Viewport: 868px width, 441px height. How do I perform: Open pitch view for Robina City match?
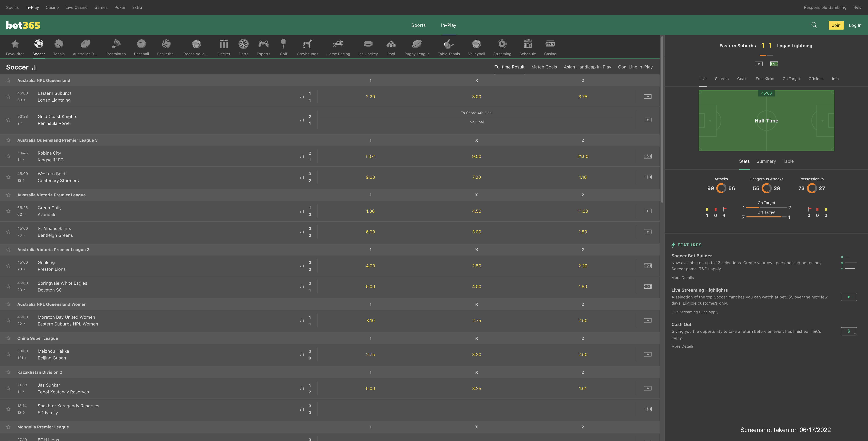647,156
